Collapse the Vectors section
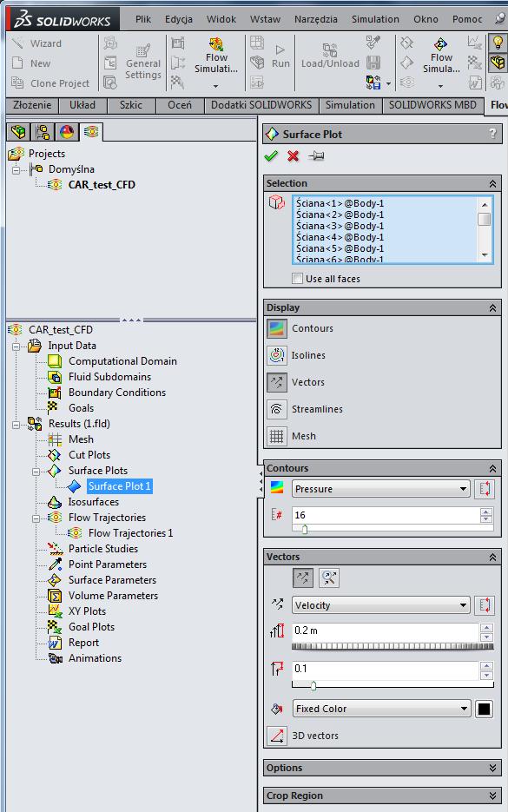Image resolution: width=508 pixels, height=812 pixels. coord(492,557)
